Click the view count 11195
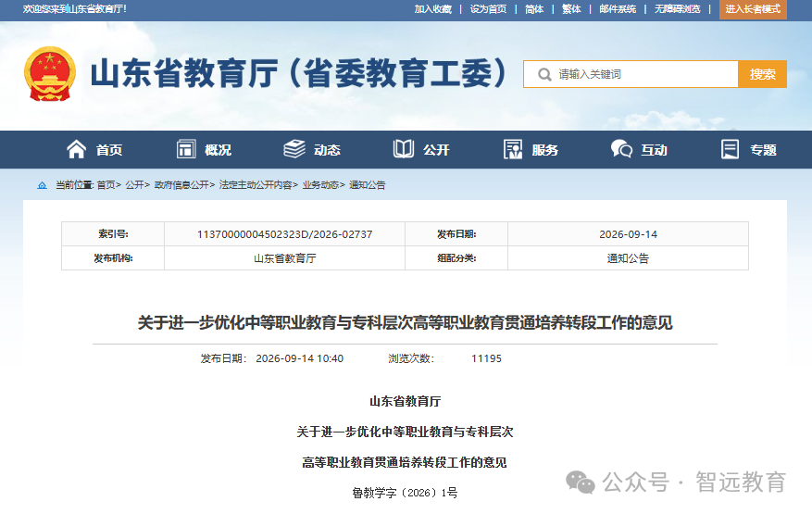The image size is (812, 514). [486, 358]
